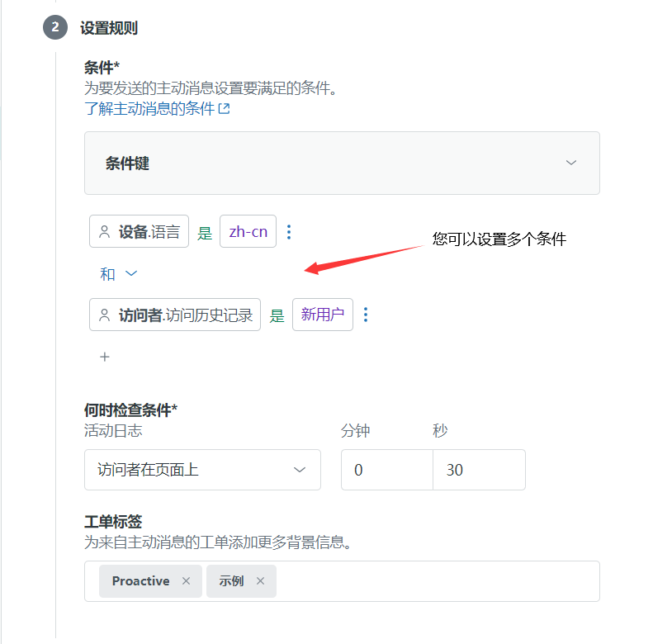
Task: Click the zh-cn value chip
Action: pyautogui.click(x=248, y=232)
